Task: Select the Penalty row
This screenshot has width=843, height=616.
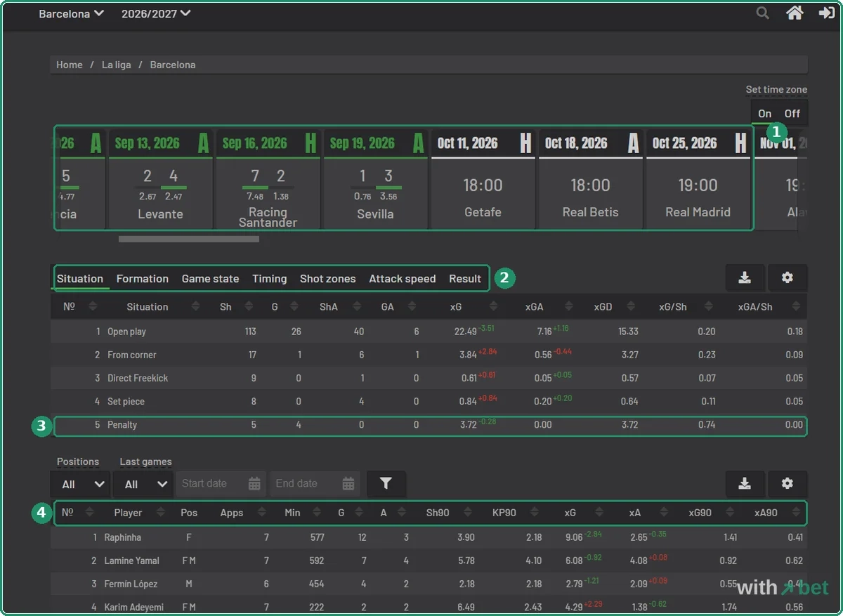Action: point(429,425)
